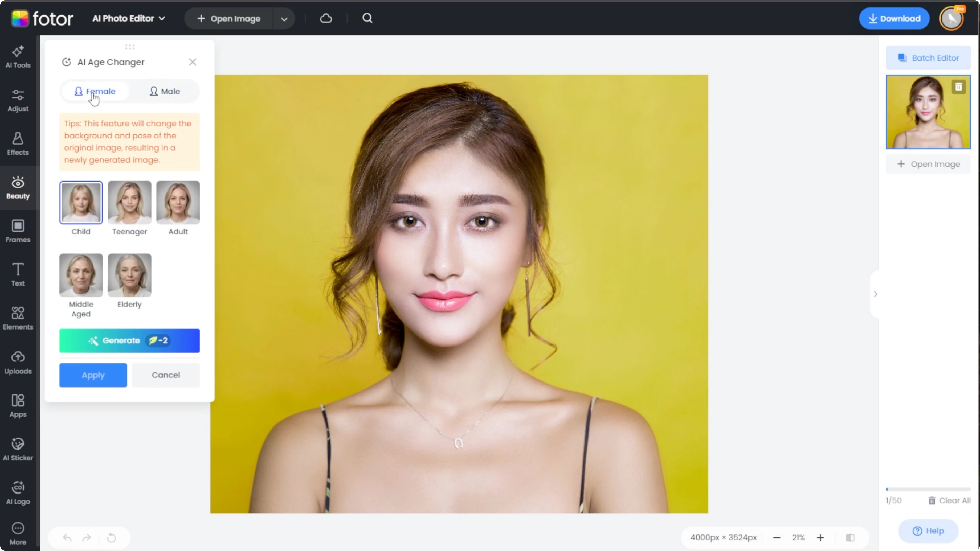Image resolution: width=980 pixels, height=551 pixels.
Task: Click Clear All in right panel
Action: (949, 500)
